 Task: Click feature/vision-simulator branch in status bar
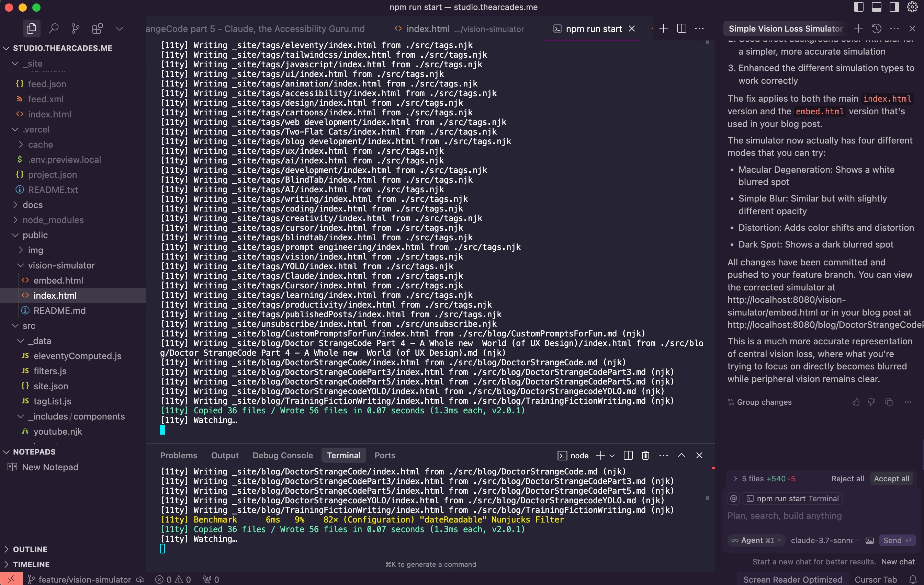click(80, 579)
